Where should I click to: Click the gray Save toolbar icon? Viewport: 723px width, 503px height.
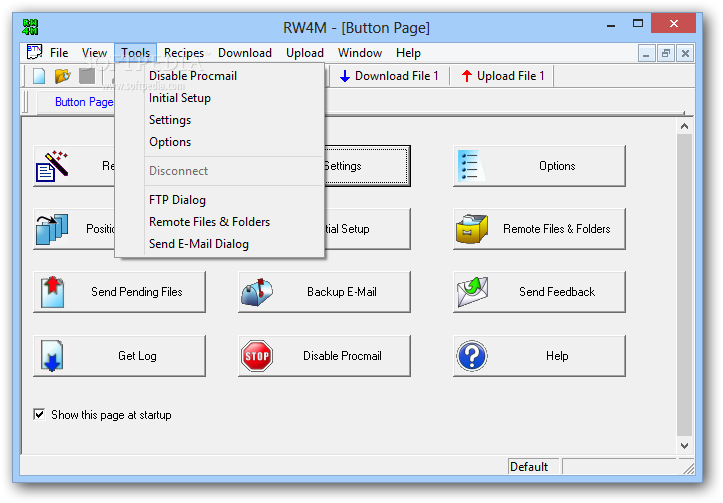pos(87,76)
